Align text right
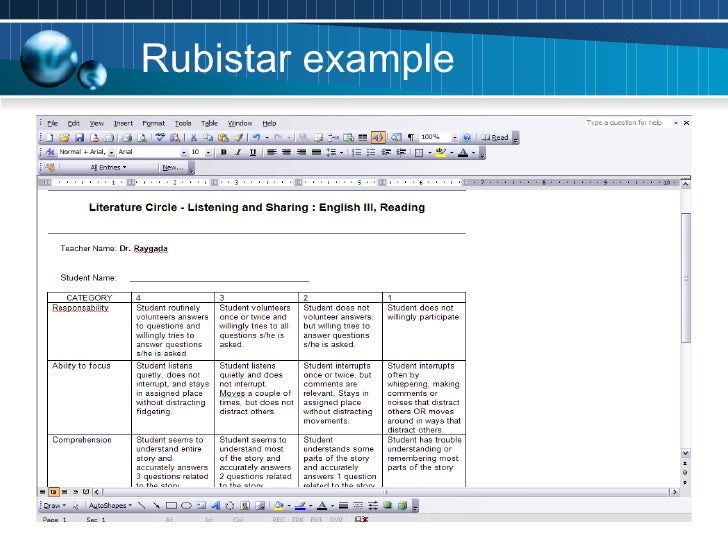The height and width of the screenshot is (546, 728). pos(301,152)
